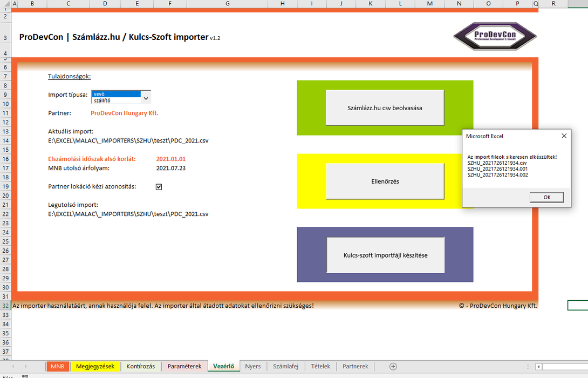Select the vevő option in import type
Viewport: 588px width, 378px height.
point(116,94)
